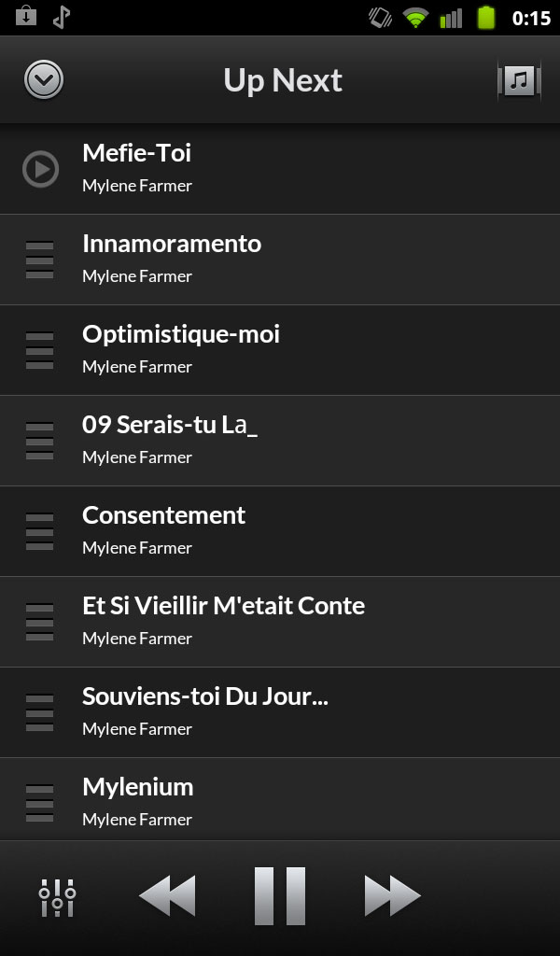Tap the drag handle next to Optimistique-moi
The width and height of the screenshot is (560, 956).
coord(39,351)
